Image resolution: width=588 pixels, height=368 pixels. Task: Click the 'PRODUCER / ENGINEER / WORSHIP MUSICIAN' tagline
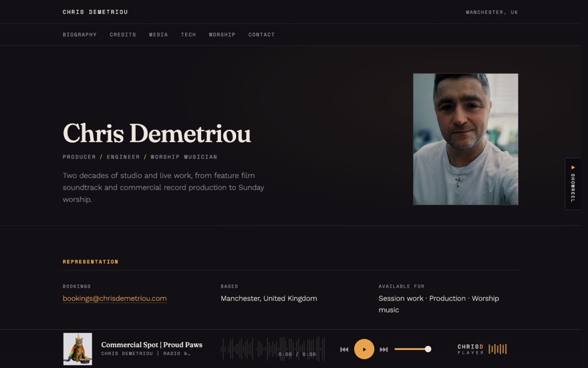[x=140, y=157]
